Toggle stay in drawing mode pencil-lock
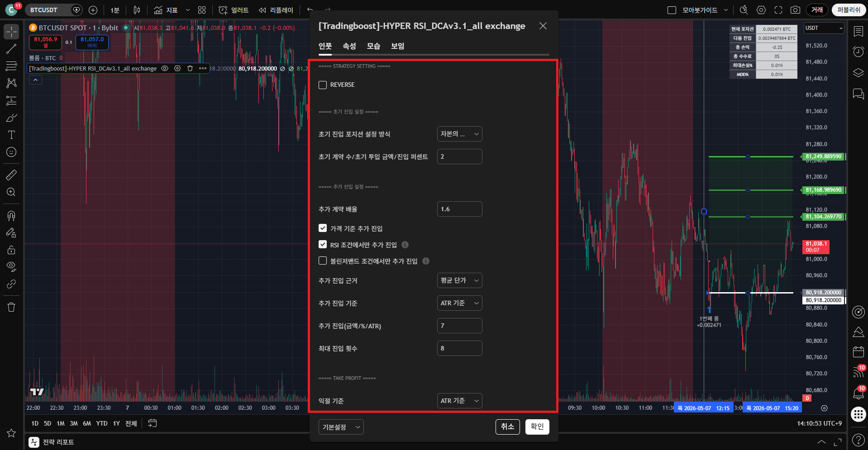Screen dimensions: 868x450 [11, 232]
